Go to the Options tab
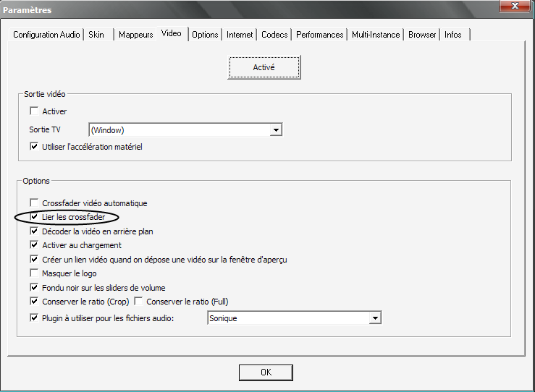 click(x=205, y=35)
